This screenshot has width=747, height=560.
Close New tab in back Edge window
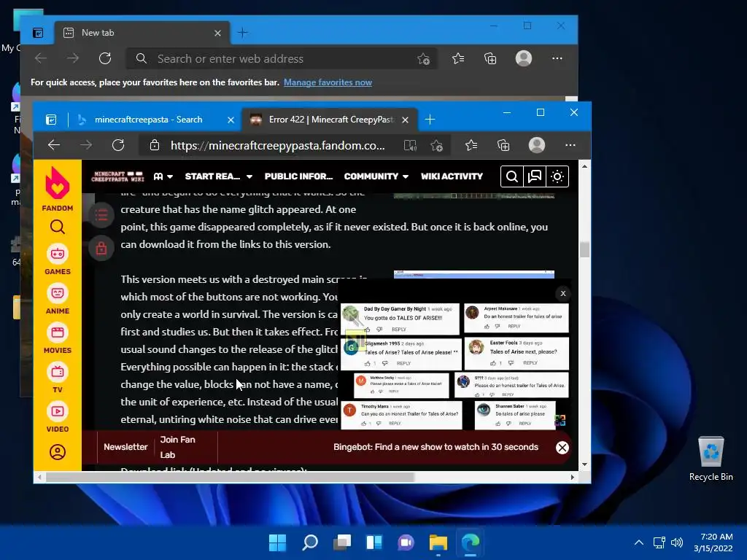click(x=217, y=34)
